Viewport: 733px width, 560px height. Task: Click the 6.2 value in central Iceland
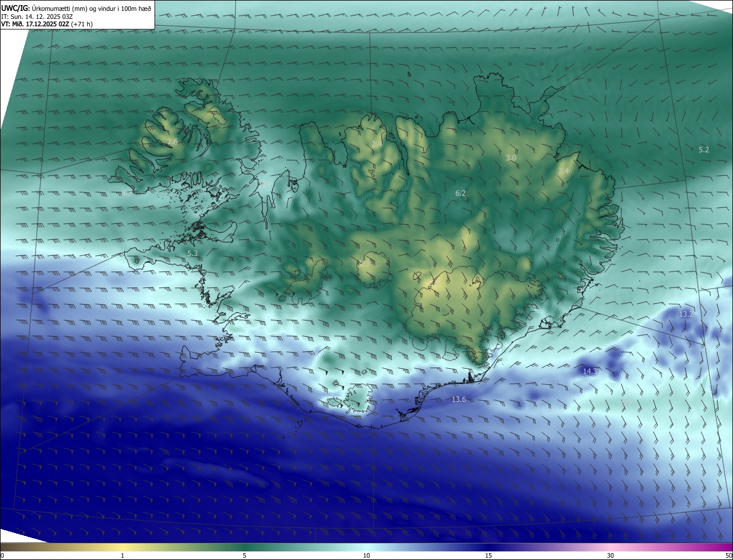coord(460,194)
